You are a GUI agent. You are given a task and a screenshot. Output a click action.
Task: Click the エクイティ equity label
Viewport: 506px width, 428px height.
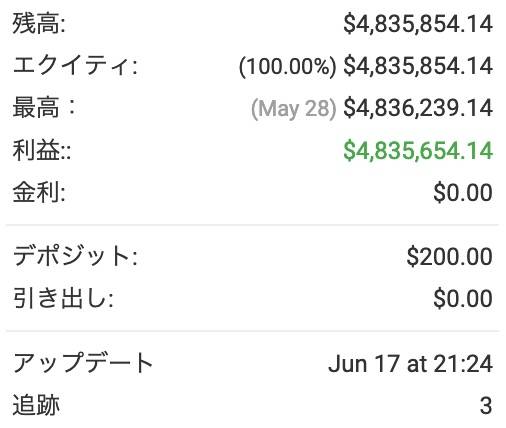(x=75, y=66)
